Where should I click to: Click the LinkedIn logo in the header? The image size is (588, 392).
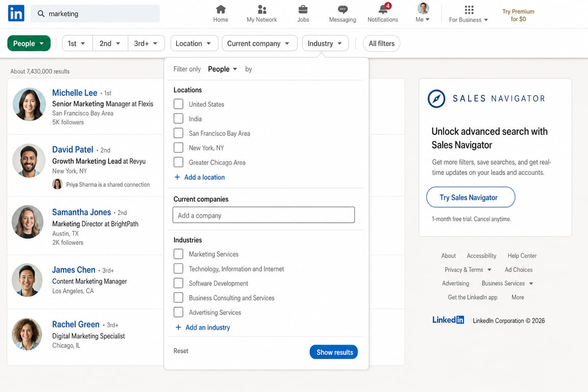pyautogui.click(x=16, y=13)
